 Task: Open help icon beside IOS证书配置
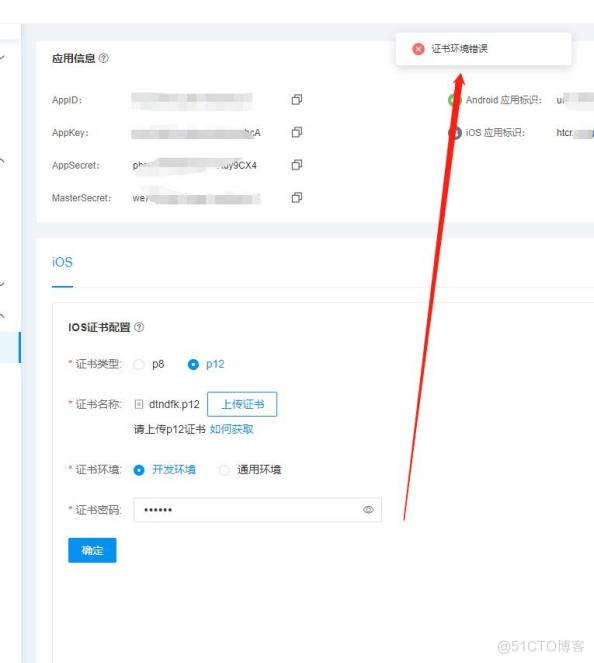pyautogui.click(x=139, y=327)
